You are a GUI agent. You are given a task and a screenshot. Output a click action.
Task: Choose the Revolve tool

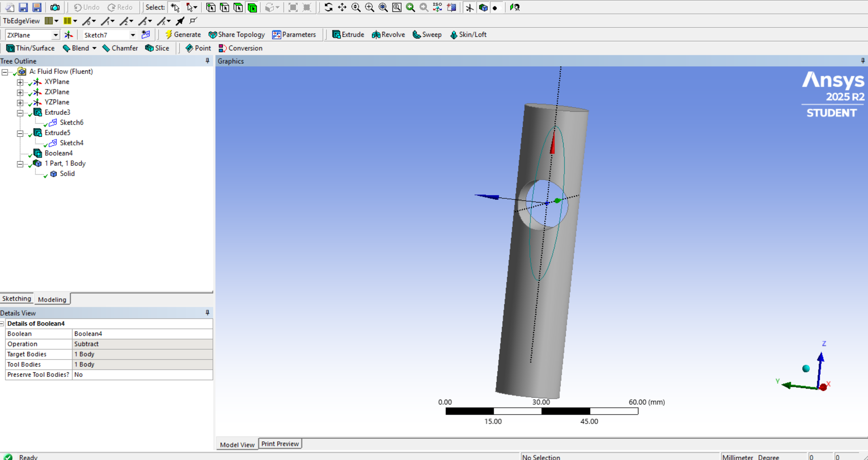(x=388, y=35)
